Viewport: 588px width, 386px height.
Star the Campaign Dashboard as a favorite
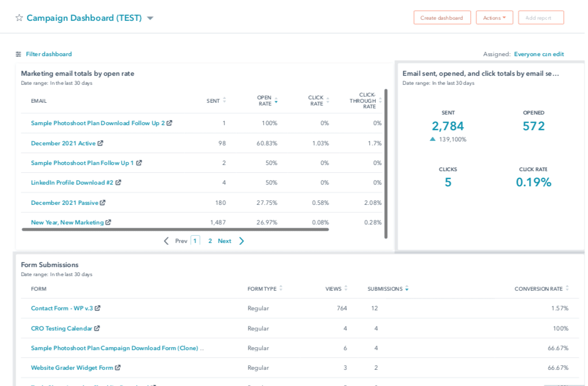click(20, 17)
